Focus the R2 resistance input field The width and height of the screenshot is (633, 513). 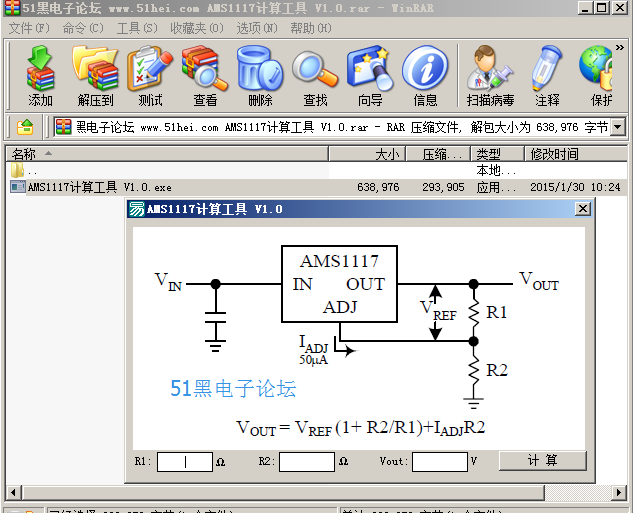[x=307, y=462]
